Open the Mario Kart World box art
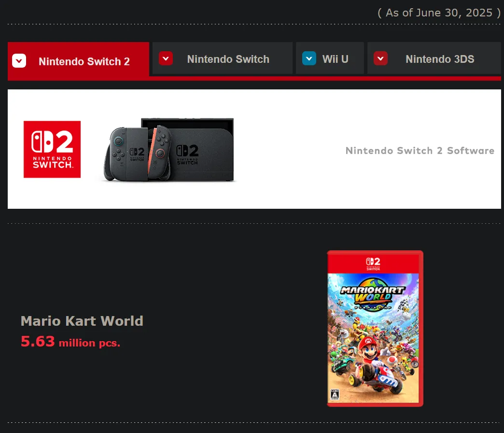Viewport: 504px width, 433px height. [375, 329]
